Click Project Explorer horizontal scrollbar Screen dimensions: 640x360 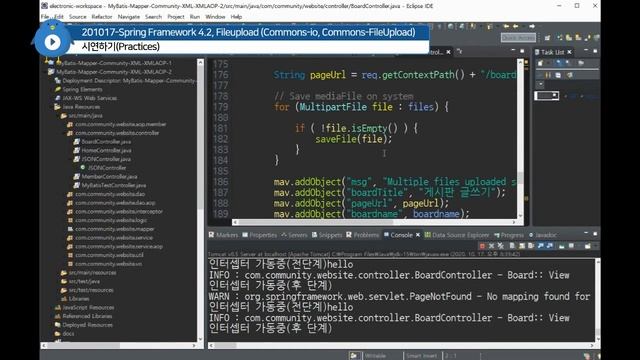(120, 345)
